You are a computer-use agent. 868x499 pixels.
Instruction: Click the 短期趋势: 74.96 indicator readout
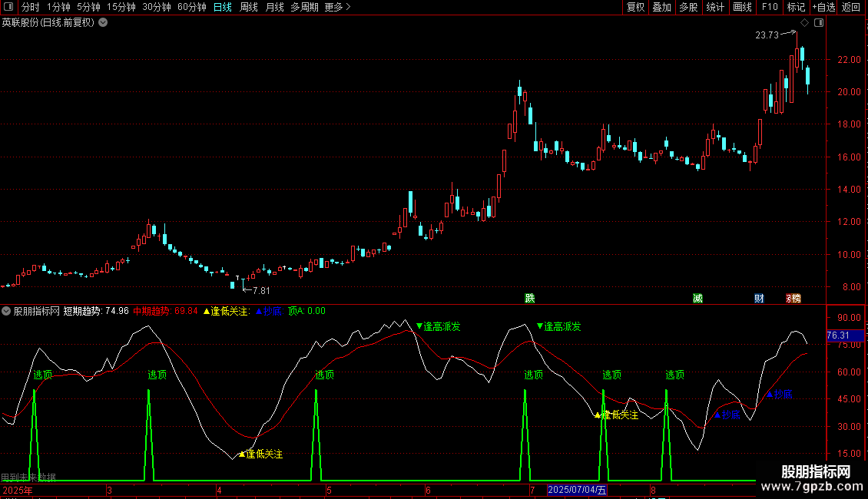[x=96, y=311]
